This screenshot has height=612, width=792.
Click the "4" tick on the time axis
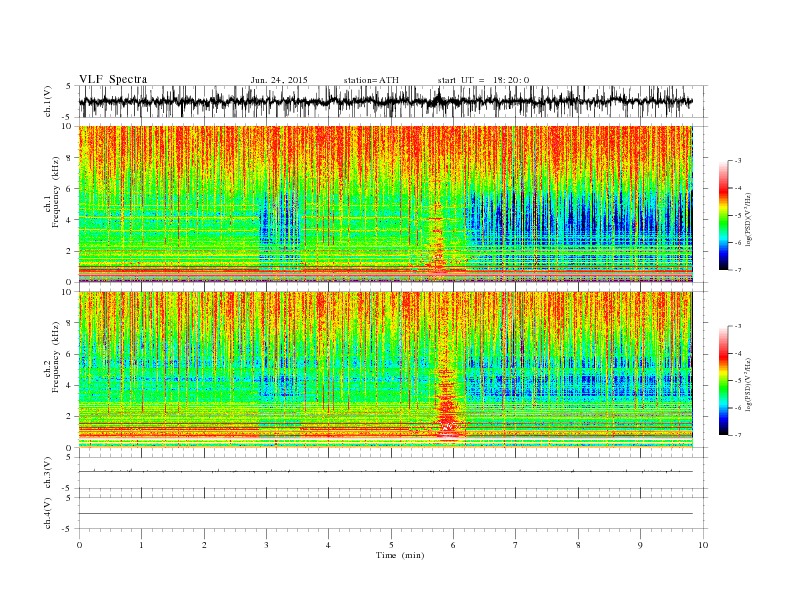click(x=329, y=545)
